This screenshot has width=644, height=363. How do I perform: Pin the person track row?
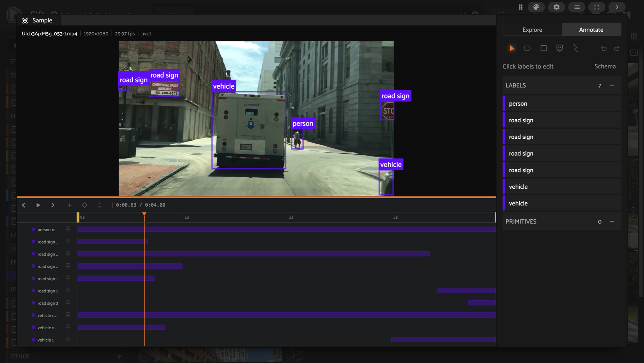[x=68, y=229]
